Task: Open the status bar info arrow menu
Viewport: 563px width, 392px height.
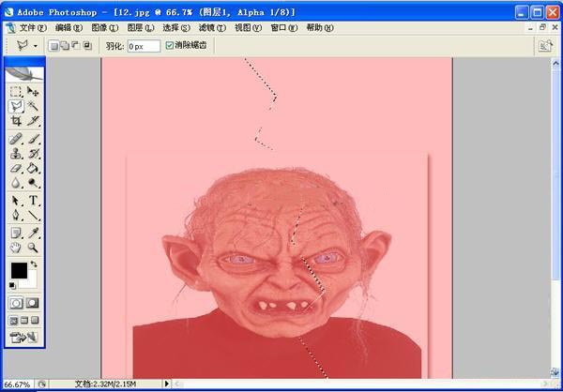Action: tap(167, 384)
